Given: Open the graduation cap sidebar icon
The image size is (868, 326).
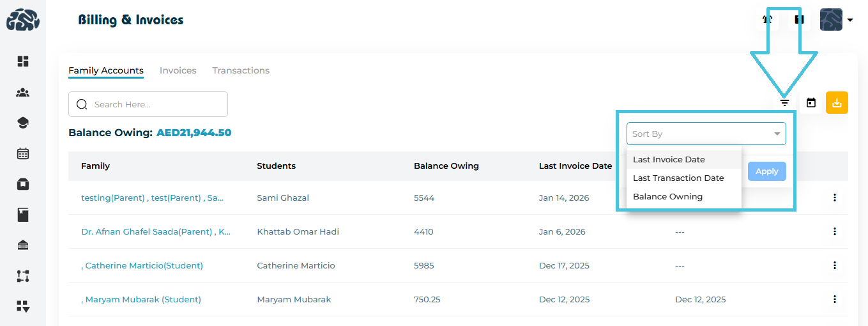Looking at the screenshot, I should [23, 123].
